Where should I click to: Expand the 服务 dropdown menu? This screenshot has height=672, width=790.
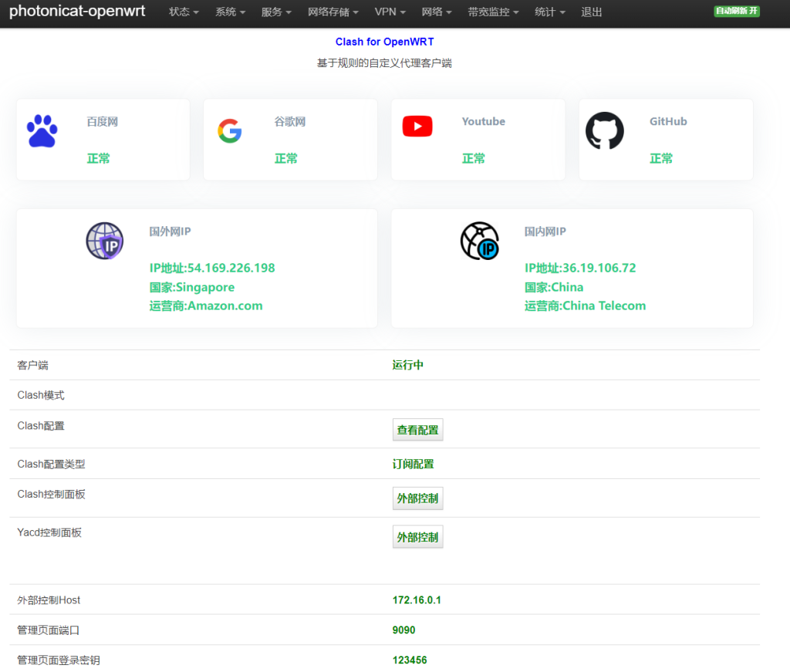276,12
